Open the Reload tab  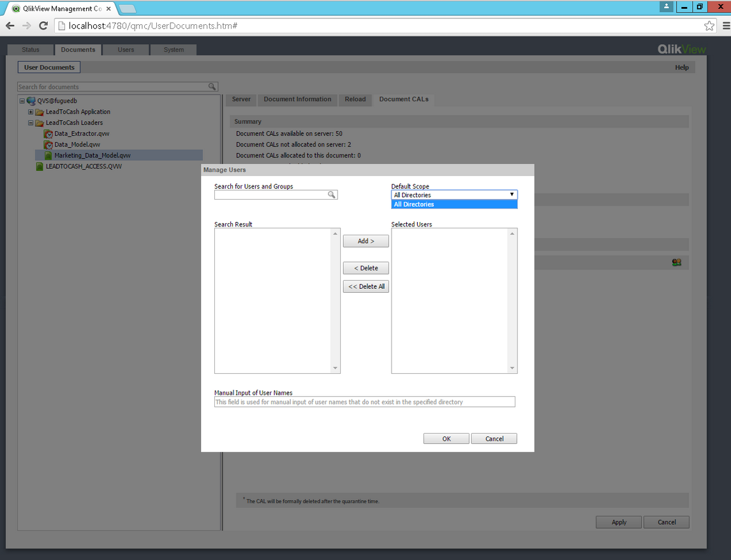pos(355,99)
